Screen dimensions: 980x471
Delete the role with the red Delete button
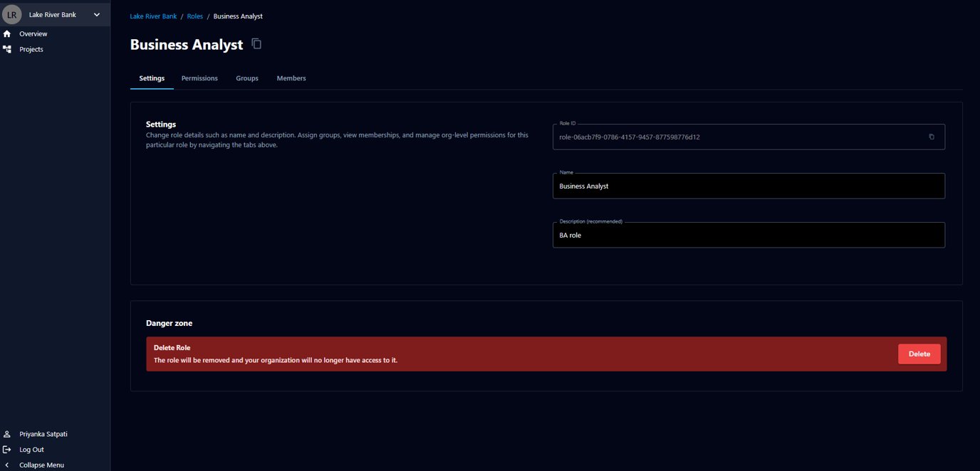[919, 354]
